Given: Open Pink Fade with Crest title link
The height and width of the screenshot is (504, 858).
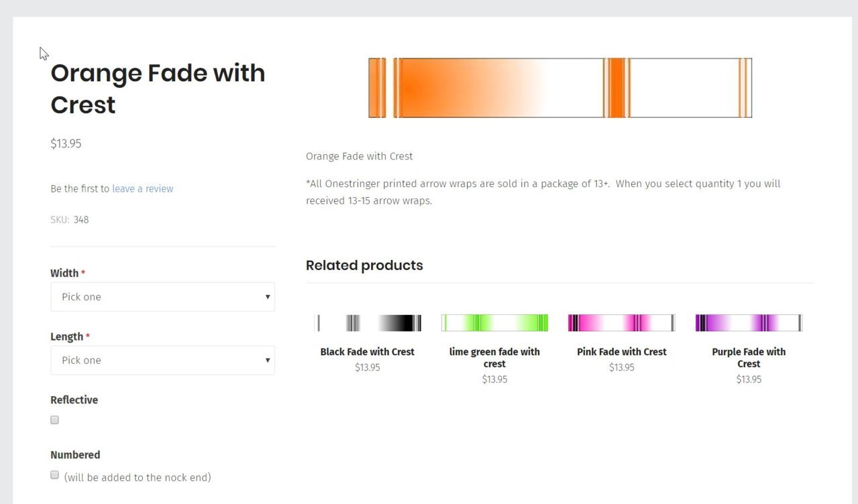Looking at the screenshot, I should pos(621,352).
